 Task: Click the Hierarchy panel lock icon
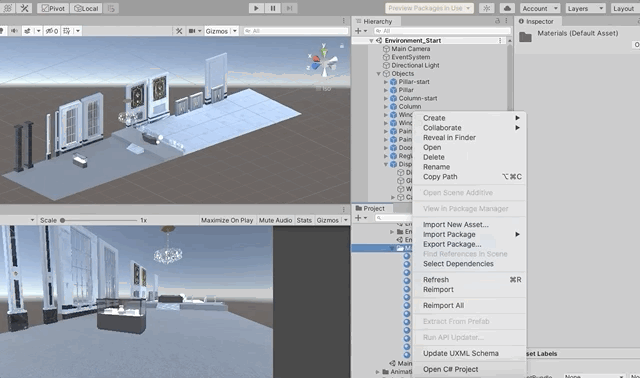pos(497,21)
